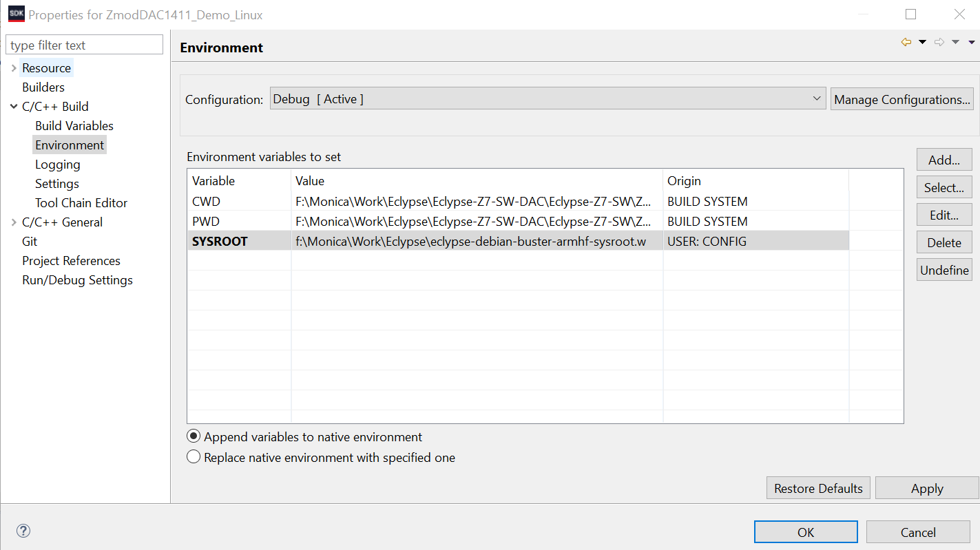Click the Undefine button
Image resolution: width=980 pixels, height=550 pixels.
[944, 270]
